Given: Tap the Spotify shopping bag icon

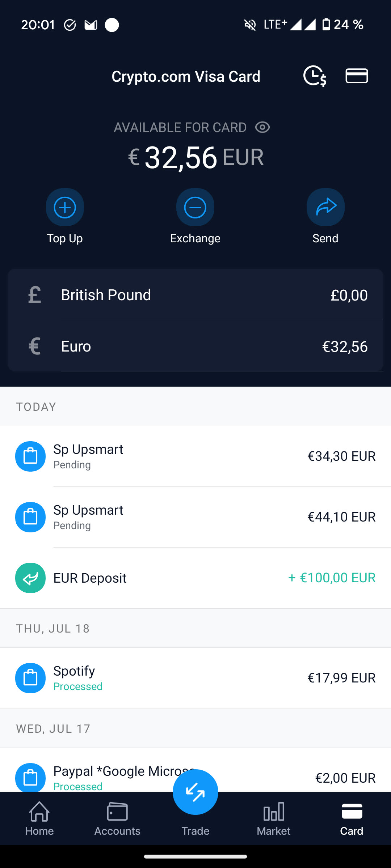Looking at the screenshot, I should click(x=30, y=678).
